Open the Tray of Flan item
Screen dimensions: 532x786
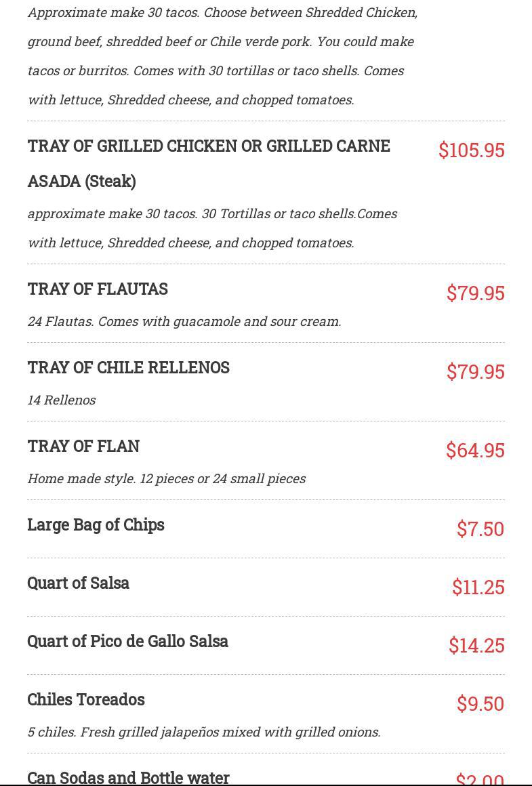coord(83,447)
